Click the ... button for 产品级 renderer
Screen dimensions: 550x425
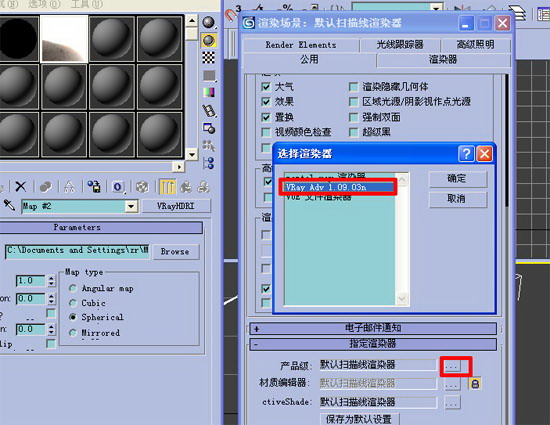(452, 366)
